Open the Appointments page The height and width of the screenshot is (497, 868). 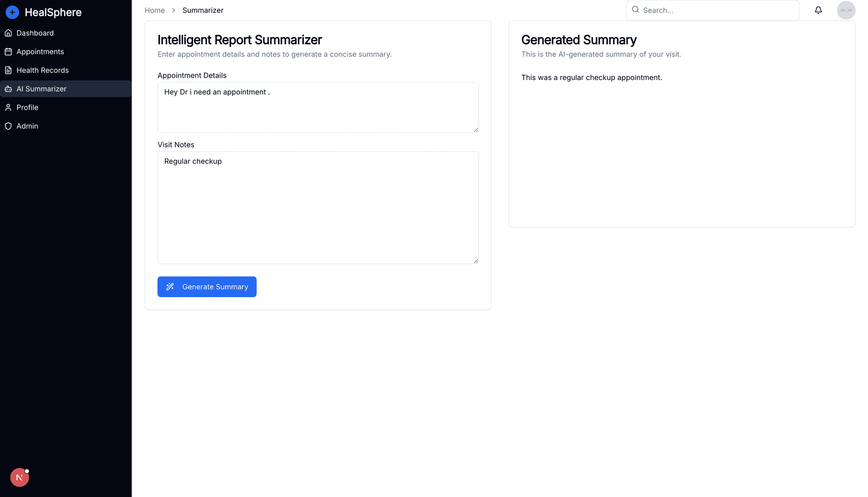tap(40, 52)
